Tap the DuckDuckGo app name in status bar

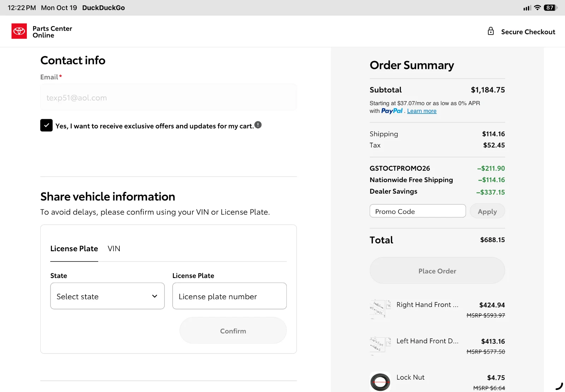pyautogui.click(x=103, y=8)
